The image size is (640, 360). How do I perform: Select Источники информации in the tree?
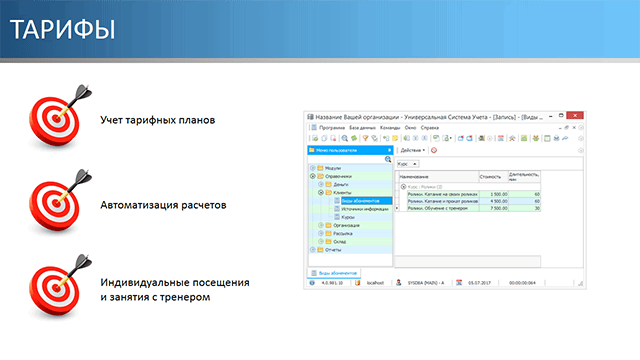coord(364,209)
